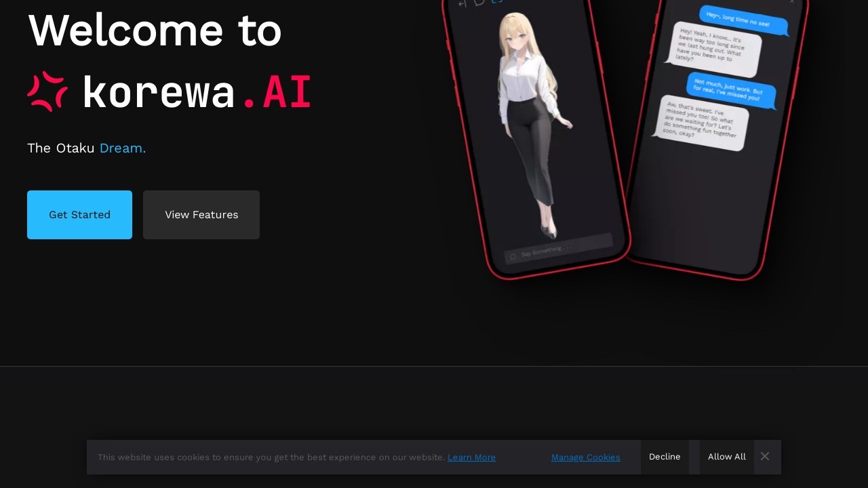Image resolution: width=868 pixels, height=488 pixels.
Task: Click the Say Something input on phone
Action: pyautogui.click(x=563, y=249)
